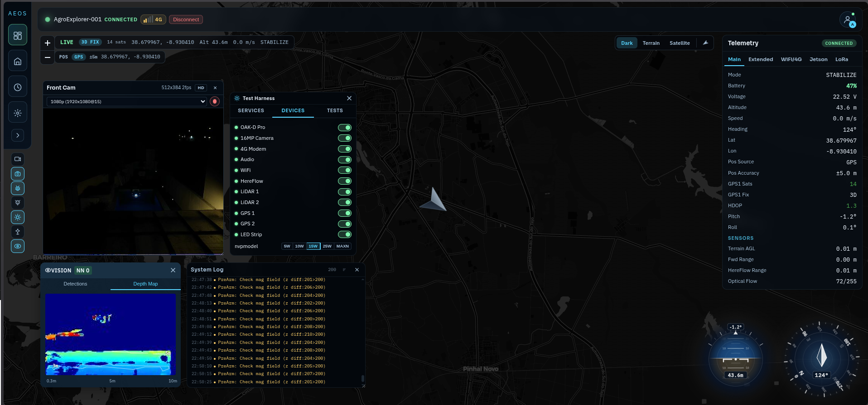Toggle the 4G Modem device switch
The height and width of the screenshot is (405, 868).
point(345,149)
